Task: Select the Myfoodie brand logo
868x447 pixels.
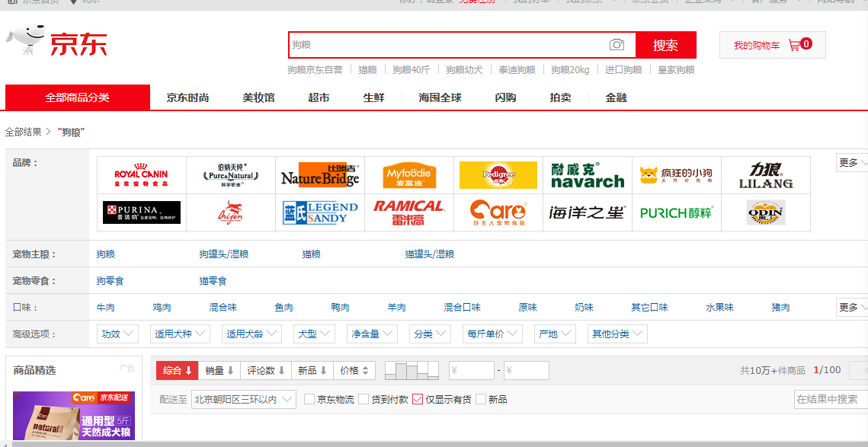Action: coord(409,175)
